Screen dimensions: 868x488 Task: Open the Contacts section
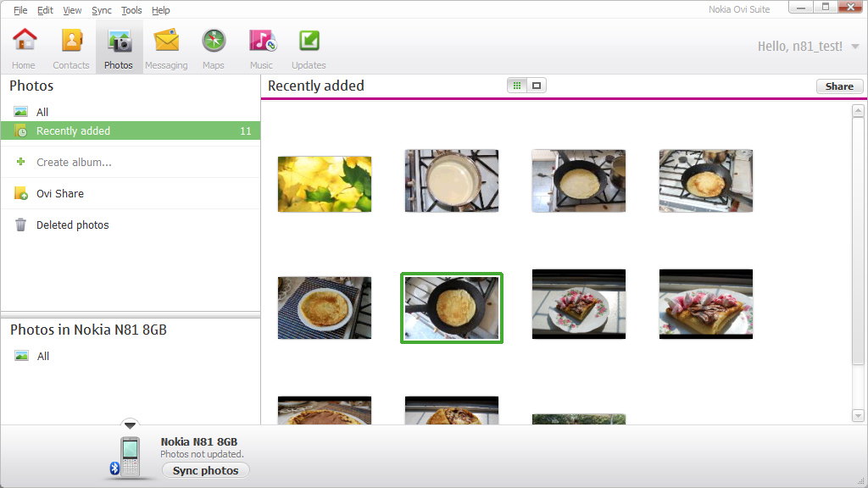(71, 48)
